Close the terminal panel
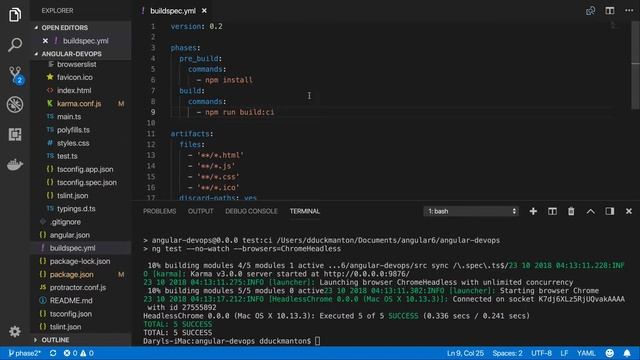The image size is (640, 360). click(629, 211)
